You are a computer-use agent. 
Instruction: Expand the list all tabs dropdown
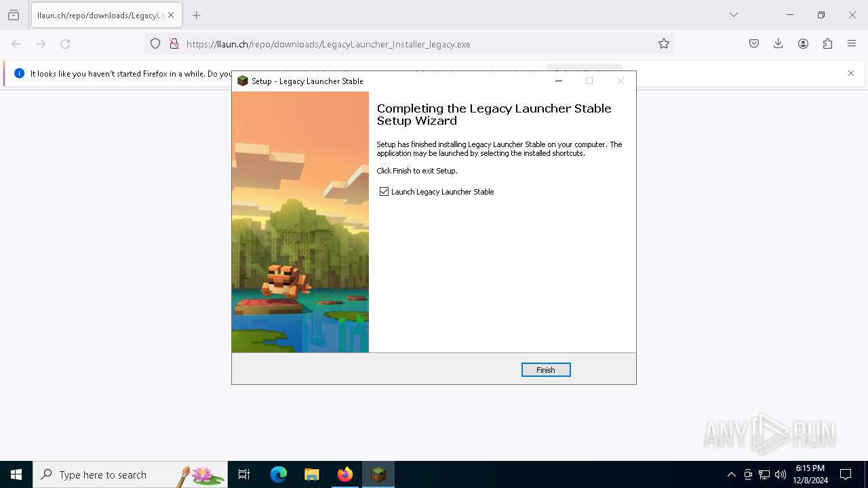coord(734,15)
